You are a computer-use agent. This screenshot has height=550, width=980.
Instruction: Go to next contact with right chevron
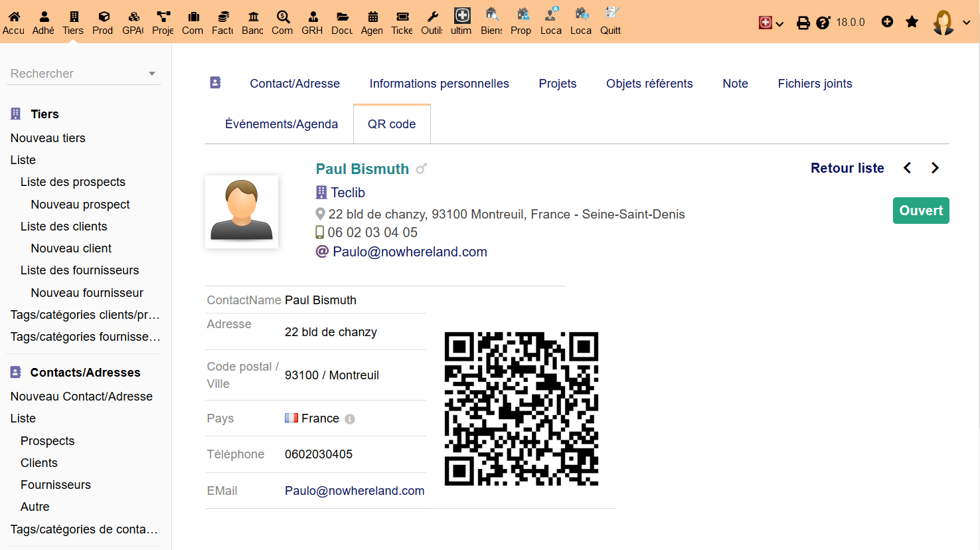pos(935,168)
